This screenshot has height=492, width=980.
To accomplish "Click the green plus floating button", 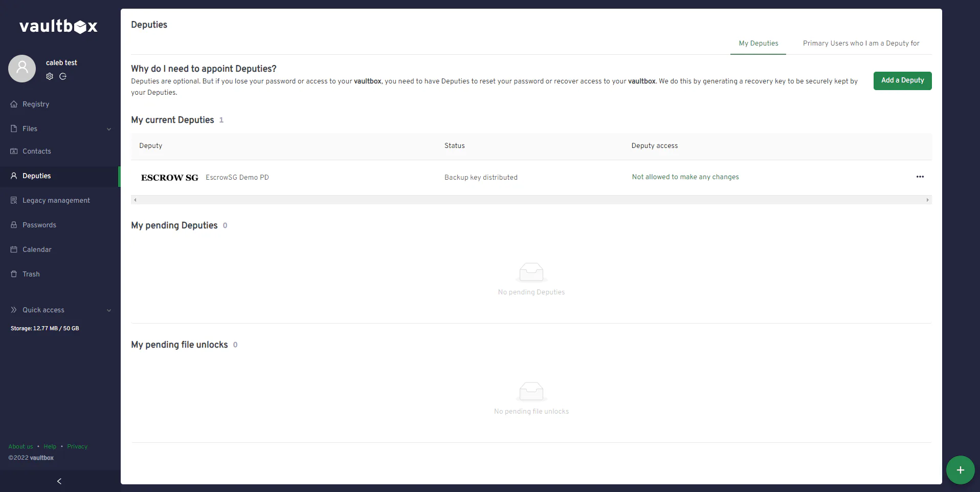I will [960, 470].
